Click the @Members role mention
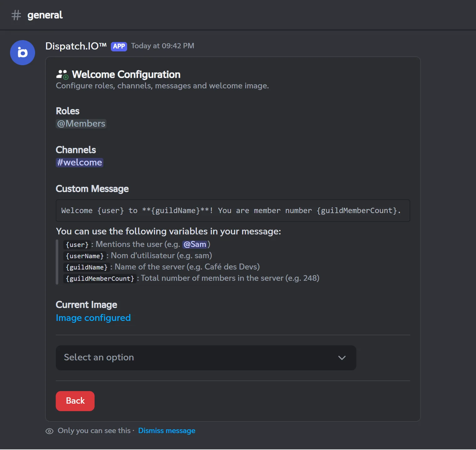 (x=81, y=123)
